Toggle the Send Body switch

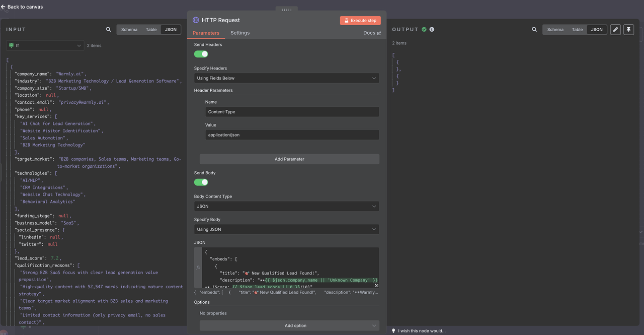pos(201,182)
